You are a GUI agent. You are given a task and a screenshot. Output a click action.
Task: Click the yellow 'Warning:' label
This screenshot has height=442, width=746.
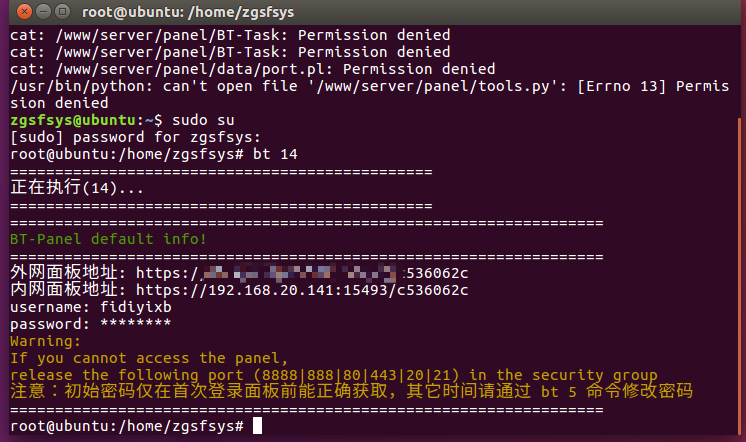[46, 341]
